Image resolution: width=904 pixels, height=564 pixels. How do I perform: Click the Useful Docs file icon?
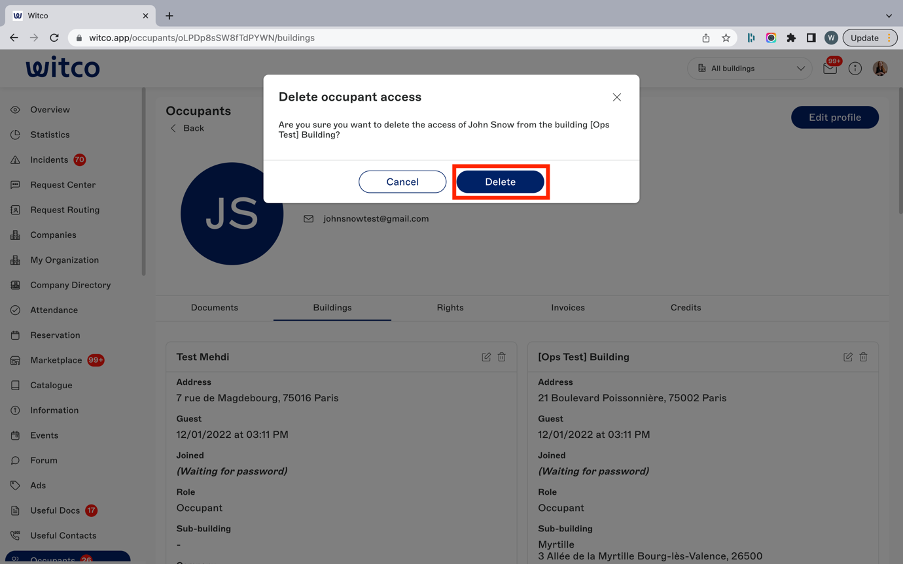coord(16,510)
